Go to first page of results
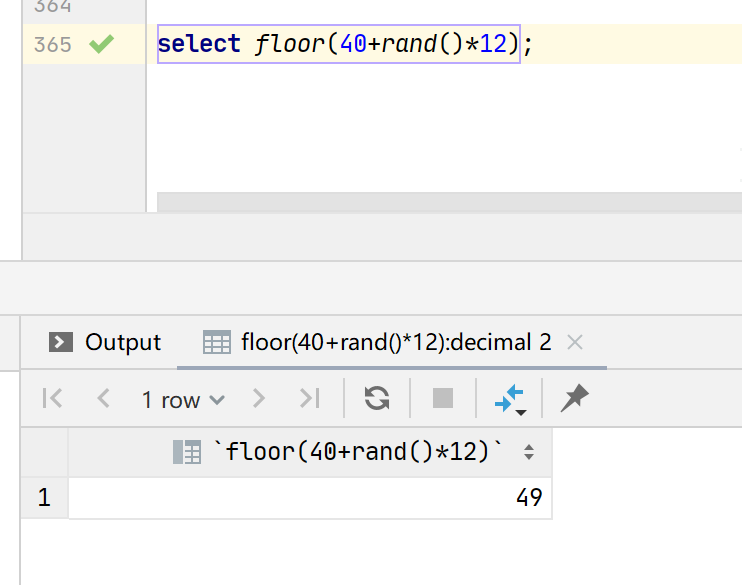Screen dimensions: 742x585 click(x=52, y=398)
